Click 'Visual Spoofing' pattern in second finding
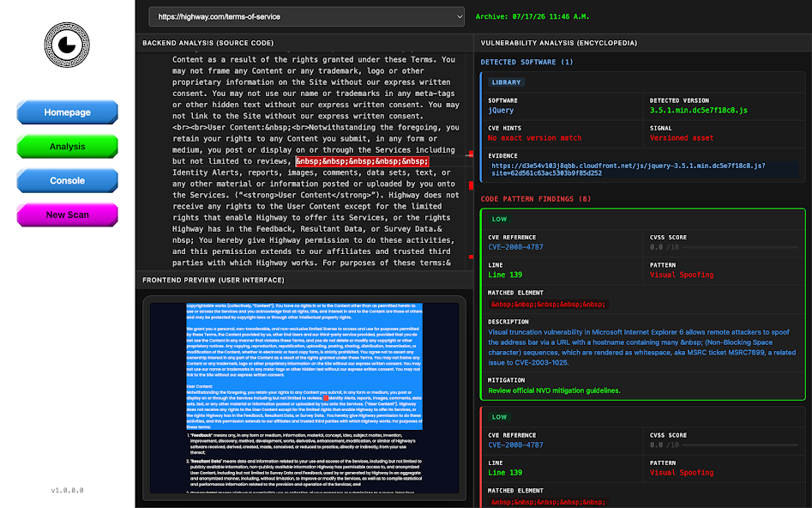 682,473
